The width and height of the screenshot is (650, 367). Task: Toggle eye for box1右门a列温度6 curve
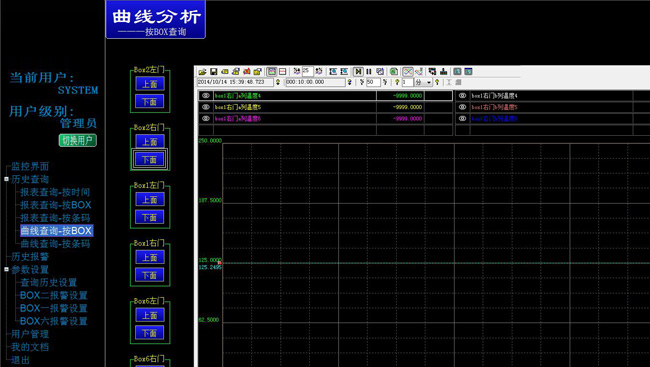point(206,119)
